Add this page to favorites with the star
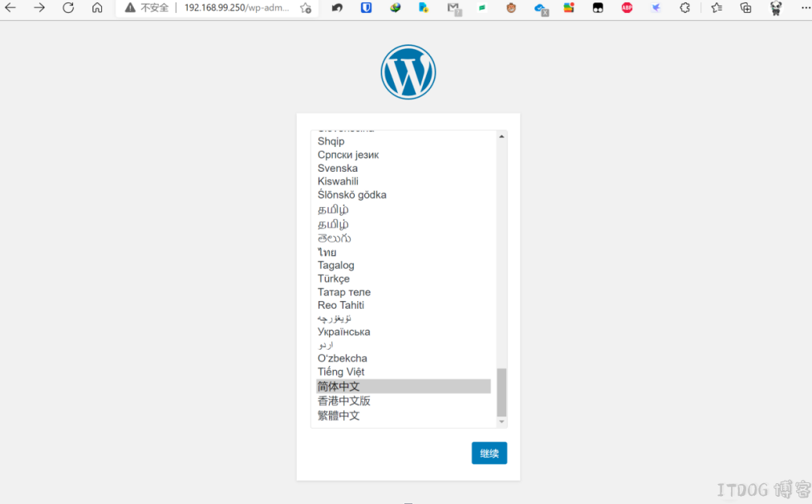 [x=306, y=8]
